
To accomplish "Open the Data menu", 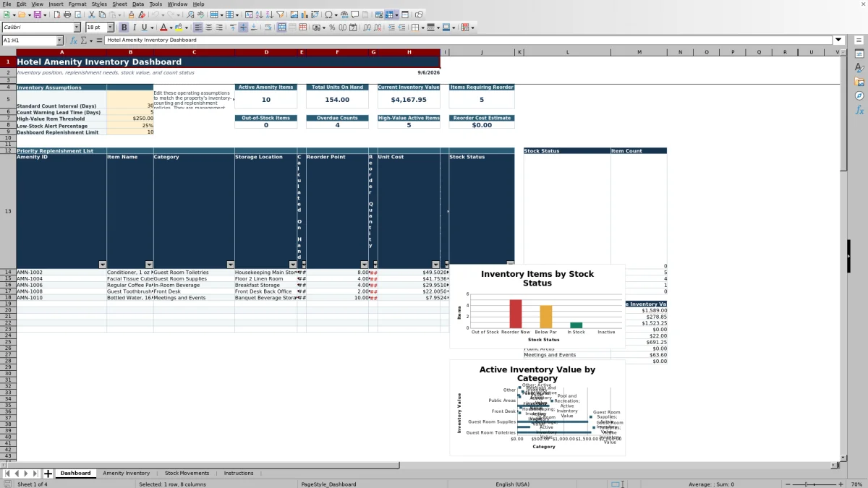I will pos(137,4).
